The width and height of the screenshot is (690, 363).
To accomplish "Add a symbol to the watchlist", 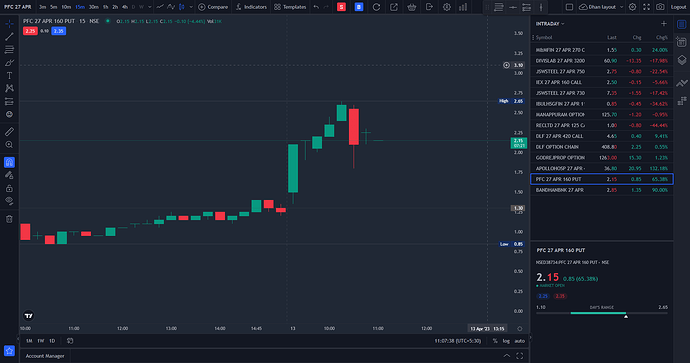I will (664, 24).
